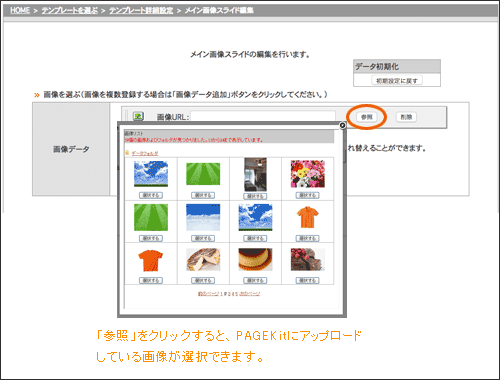This screenshot has width=500, height=380.
Task: Click the 初期設定に戻す reset button
Action: (397, 80)
